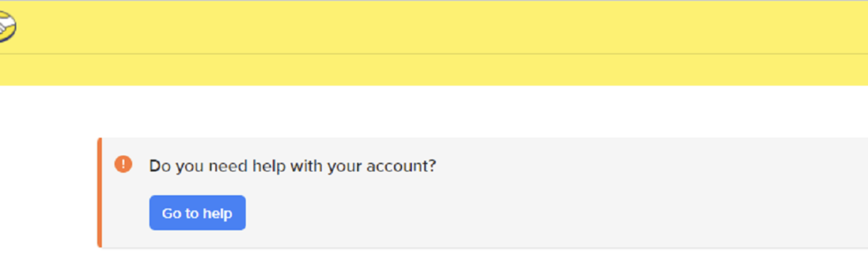Click the word "Go" on the blue button
Viewport: 868px width, 253px height.
172,213
